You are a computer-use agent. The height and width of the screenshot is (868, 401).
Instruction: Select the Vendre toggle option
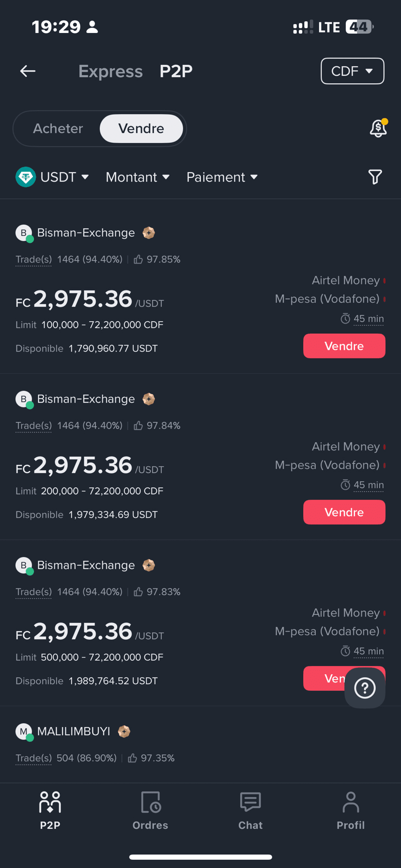pyautogui.click(x=141, y=128)
